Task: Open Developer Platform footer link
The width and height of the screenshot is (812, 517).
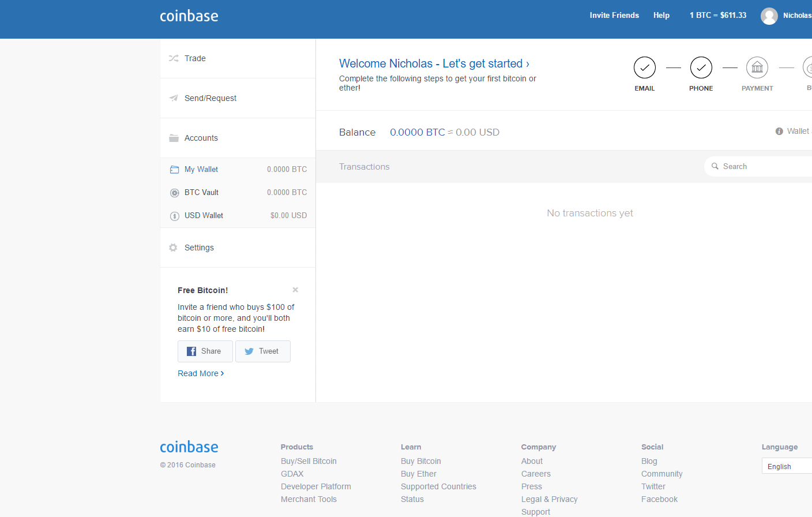Action: (x=316, y=486)
